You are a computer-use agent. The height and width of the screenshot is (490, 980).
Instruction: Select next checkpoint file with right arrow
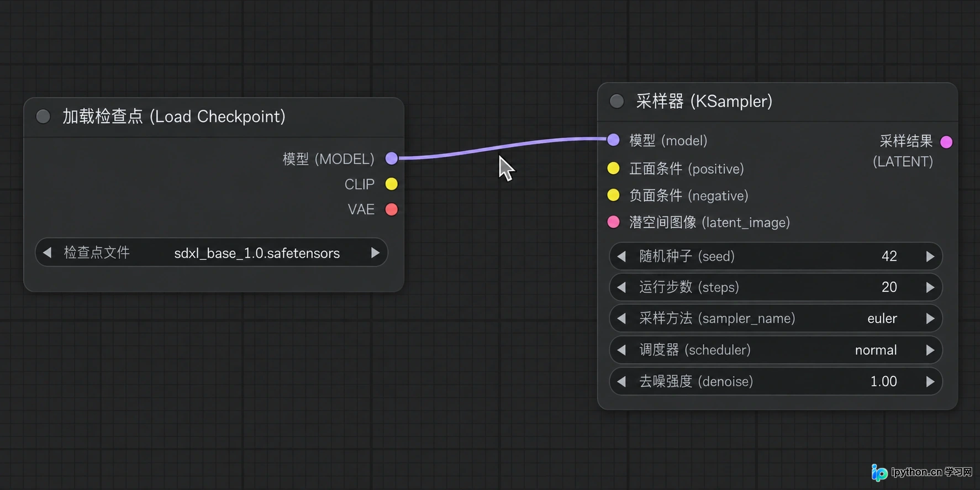[375, 252]
